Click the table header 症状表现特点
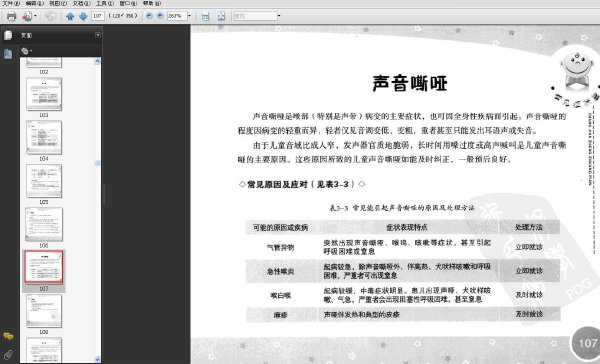 406,227
